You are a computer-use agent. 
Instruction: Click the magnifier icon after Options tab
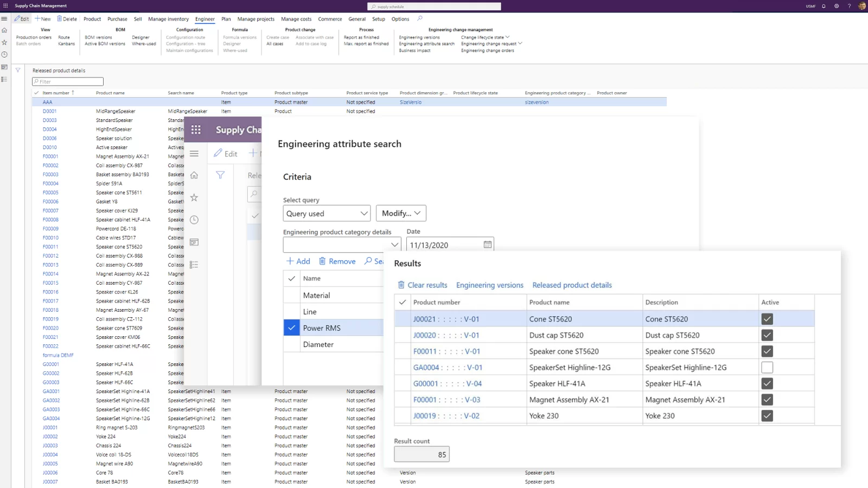420,18
